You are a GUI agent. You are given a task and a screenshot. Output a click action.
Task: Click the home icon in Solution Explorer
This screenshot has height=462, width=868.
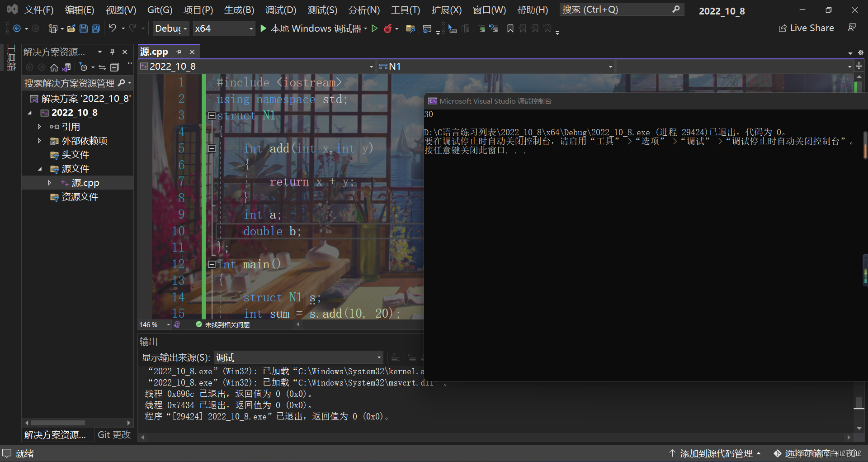click(54, 67)
